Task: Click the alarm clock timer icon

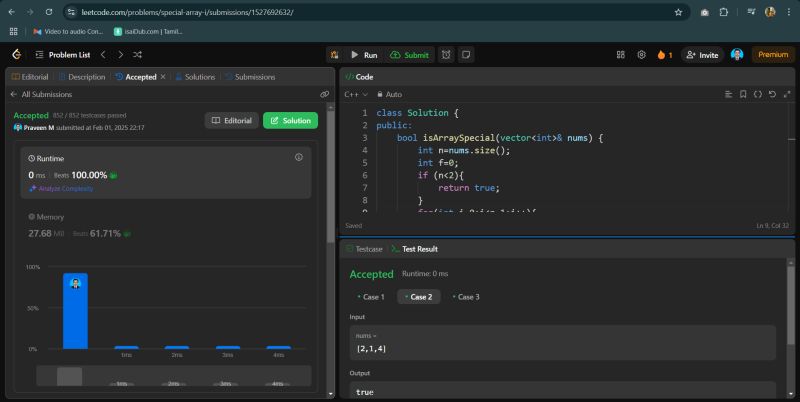Action: [x=446, y=55]
